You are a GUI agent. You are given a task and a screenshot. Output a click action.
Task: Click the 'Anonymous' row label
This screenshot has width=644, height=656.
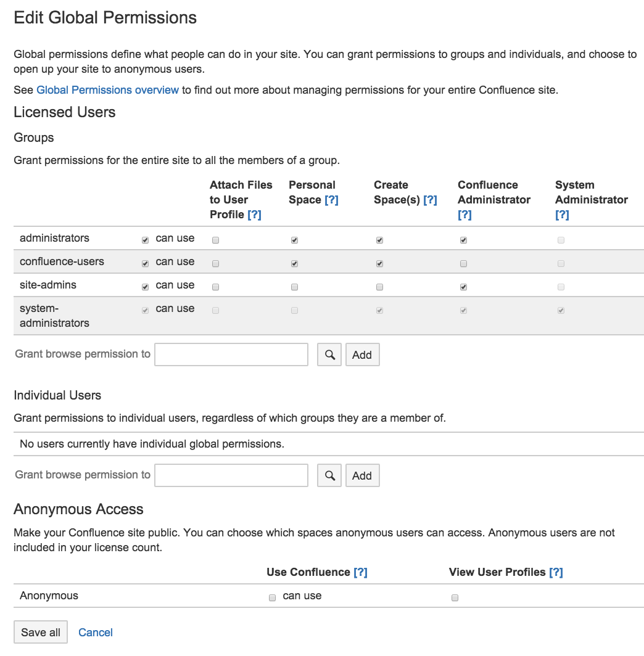(49, 596)
